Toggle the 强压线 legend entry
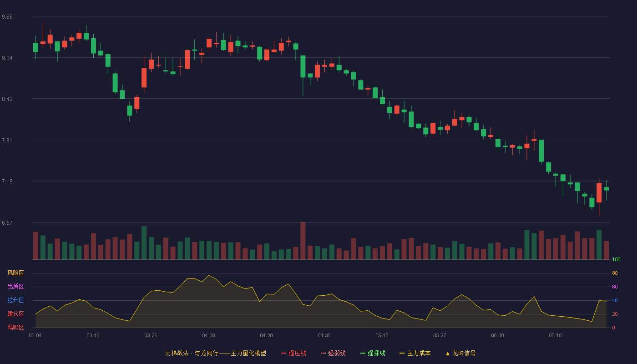 (293, 353)
